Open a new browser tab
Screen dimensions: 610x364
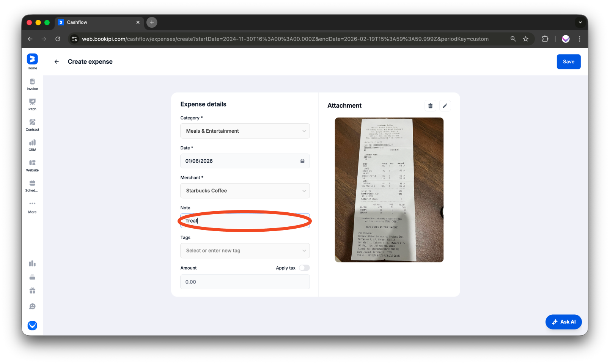(x=152, y=22)
